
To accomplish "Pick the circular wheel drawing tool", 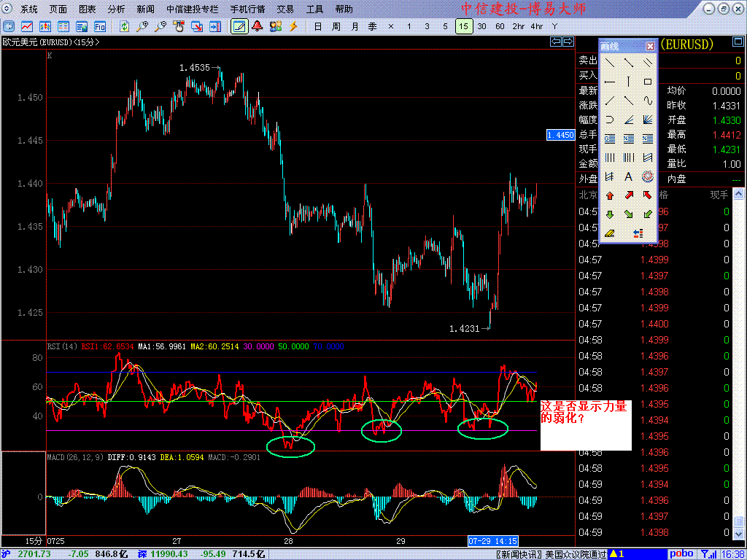I will (x=648, y=176).
